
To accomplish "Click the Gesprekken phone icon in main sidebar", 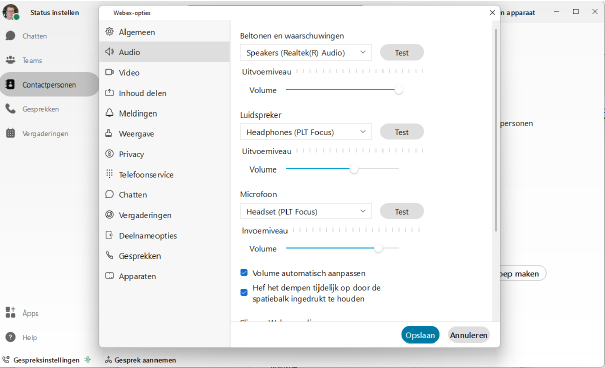I will (10, 109).
